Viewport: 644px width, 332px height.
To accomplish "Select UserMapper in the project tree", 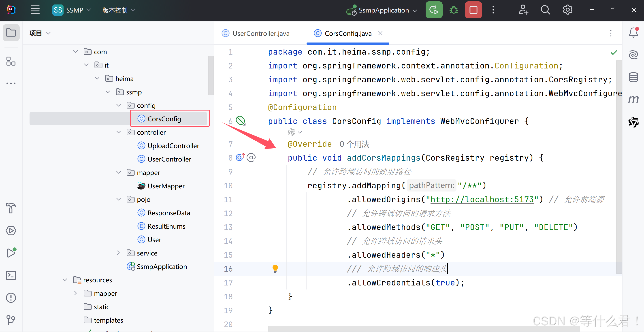I will coord(166,186).
